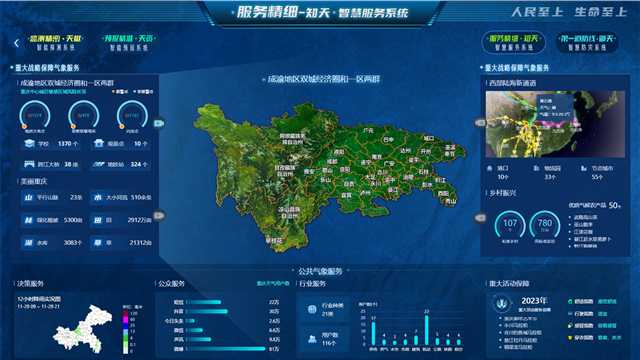640x360 pixels.
Task: Collapse right panel using lower side handle
Action: coord(480,218)
